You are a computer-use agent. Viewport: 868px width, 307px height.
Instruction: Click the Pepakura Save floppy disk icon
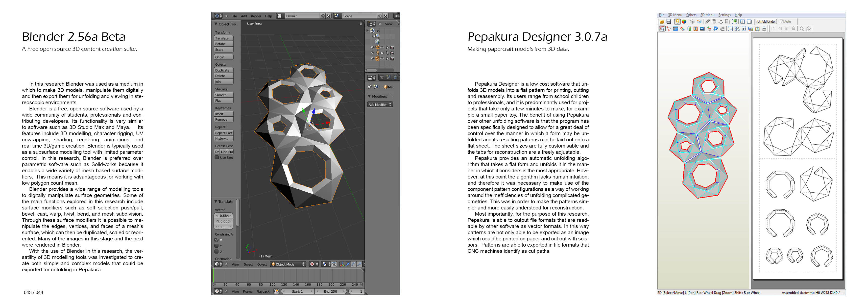click(x=669, y=22)
